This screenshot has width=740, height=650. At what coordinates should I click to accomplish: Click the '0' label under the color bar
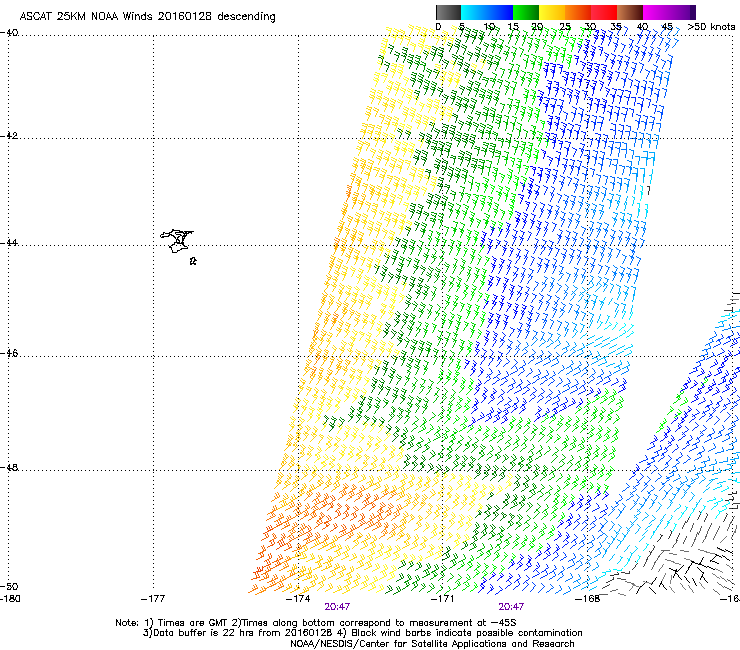pyautogui.click(x=438, y=27)
